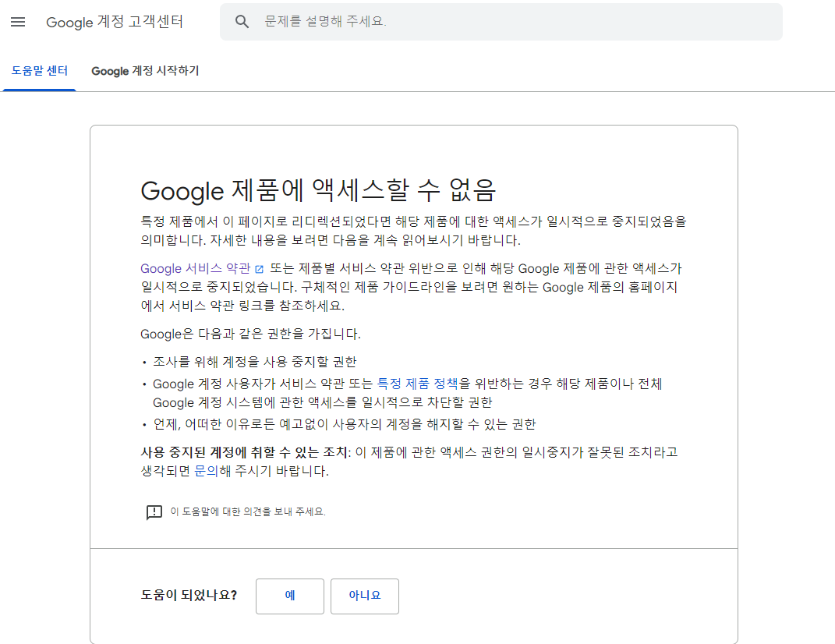835x644 pixels.
Task: Answer 아니요 to 도움이 되었나요
Action: [365, 596]
